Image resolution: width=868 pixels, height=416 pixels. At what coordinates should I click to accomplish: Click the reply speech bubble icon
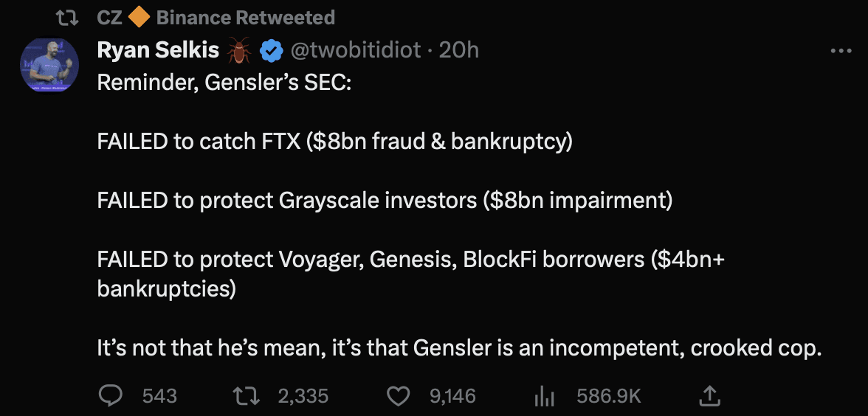(x=110, y=396)
